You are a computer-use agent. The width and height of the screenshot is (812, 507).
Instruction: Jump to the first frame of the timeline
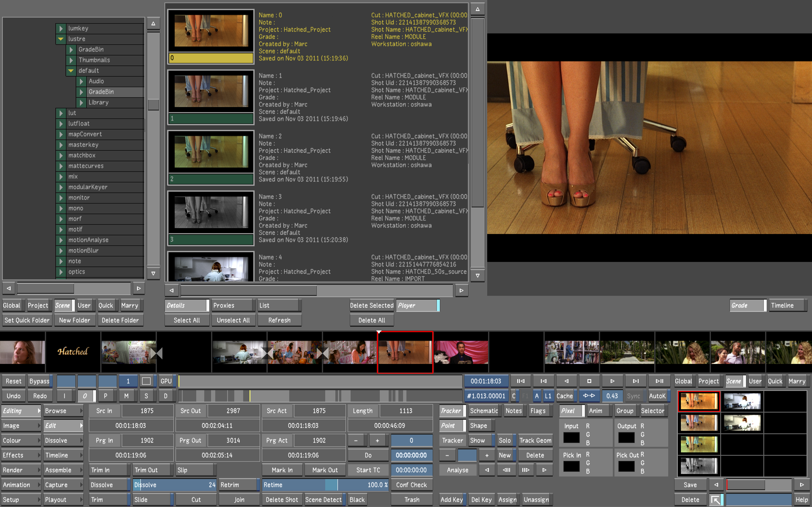pos(521,381)
